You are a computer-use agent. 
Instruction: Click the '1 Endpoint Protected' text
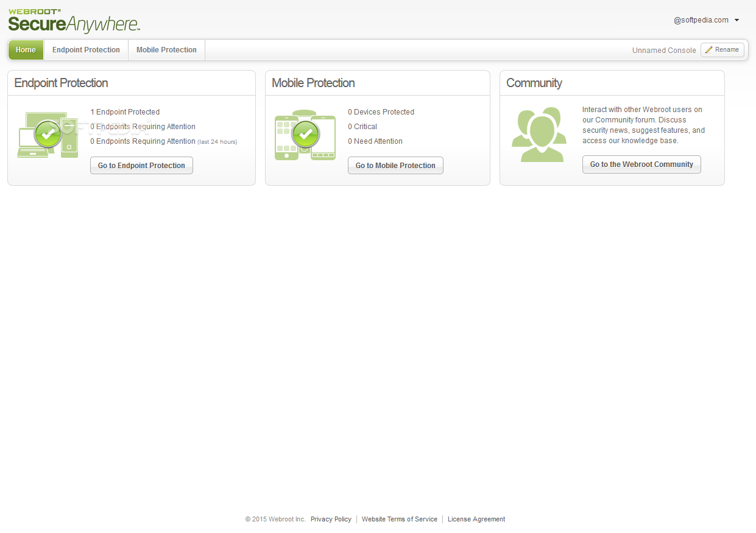pyautogui.click(x=125, y=112)
